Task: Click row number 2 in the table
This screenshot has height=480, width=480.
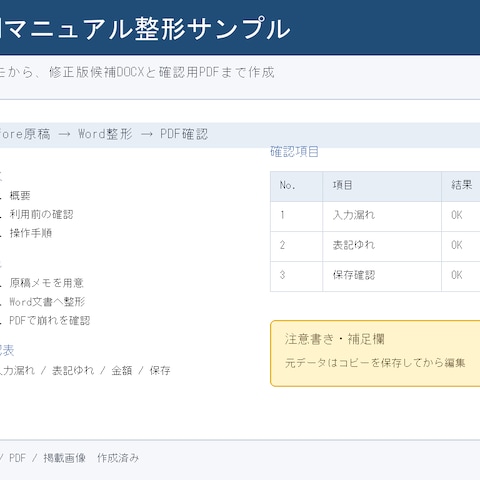Action: [x=282, y=245]
